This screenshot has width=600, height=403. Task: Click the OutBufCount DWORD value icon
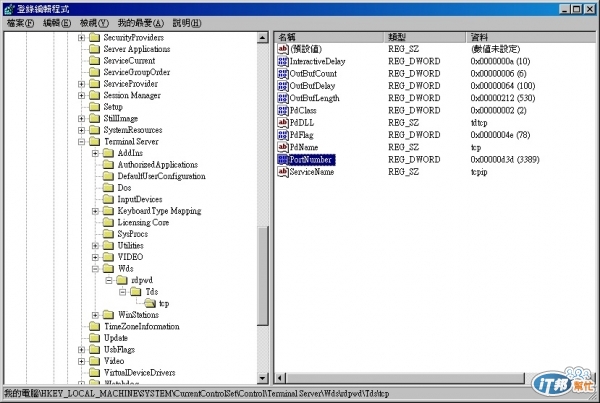pos(283,73)
